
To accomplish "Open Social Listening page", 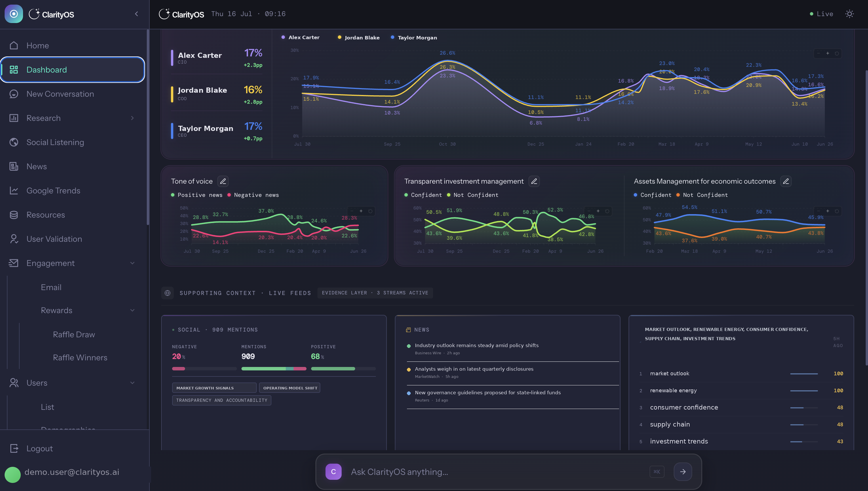I will [x=73, y=142].
